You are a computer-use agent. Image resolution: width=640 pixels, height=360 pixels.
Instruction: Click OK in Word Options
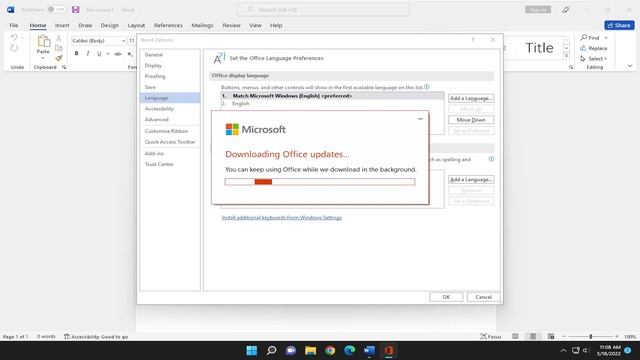pos(446,297)
